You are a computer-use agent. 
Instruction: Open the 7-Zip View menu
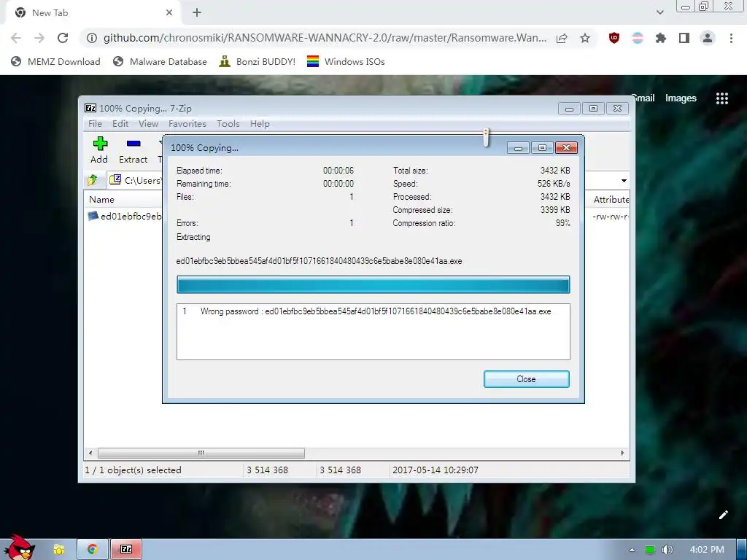click(x=148, y=124)
